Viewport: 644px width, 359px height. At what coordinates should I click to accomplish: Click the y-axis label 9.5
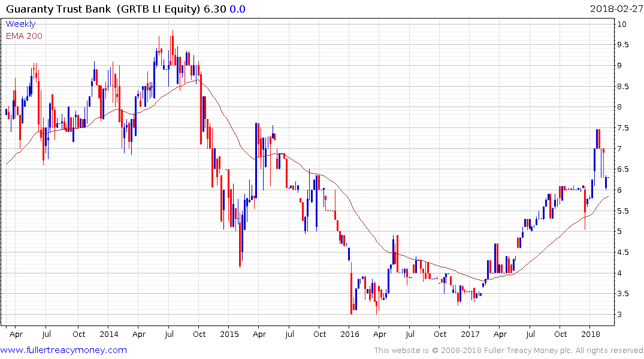click(x=622, y=45)
